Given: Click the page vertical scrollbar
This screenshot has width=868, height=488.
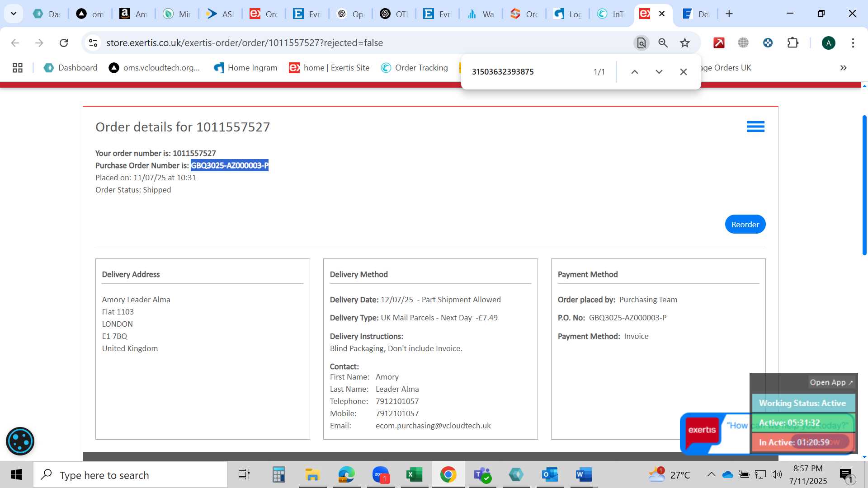Looking at the screenshot, I should pos(864,185).
